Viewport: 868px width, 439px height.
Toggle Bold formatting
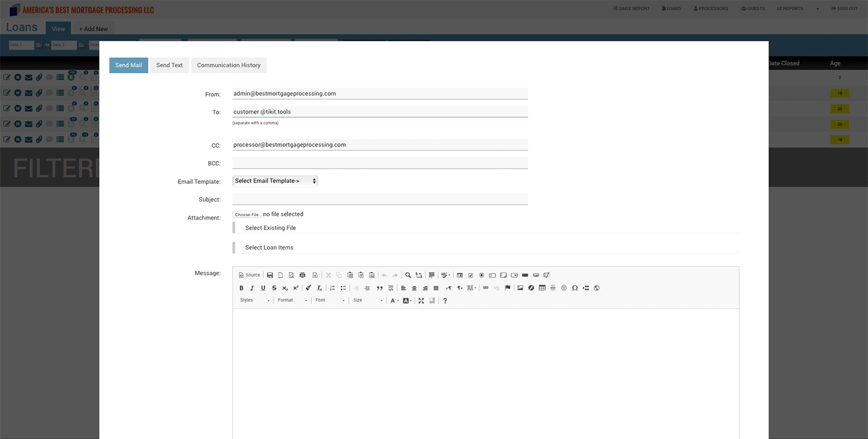pos(241,288)
